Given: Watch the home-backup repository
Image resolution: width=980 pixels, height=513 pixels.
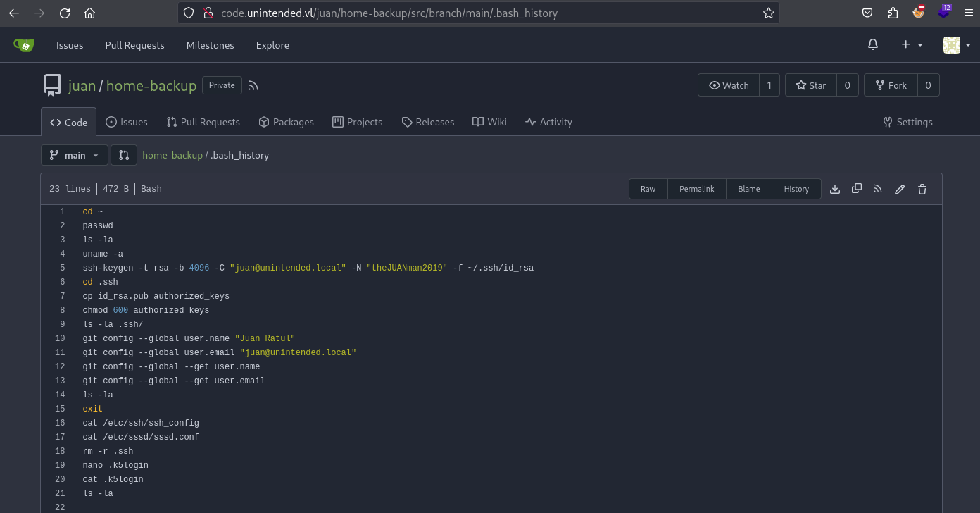Looking at the screenshot, I should pyautogui.click(x=729, y=85).
